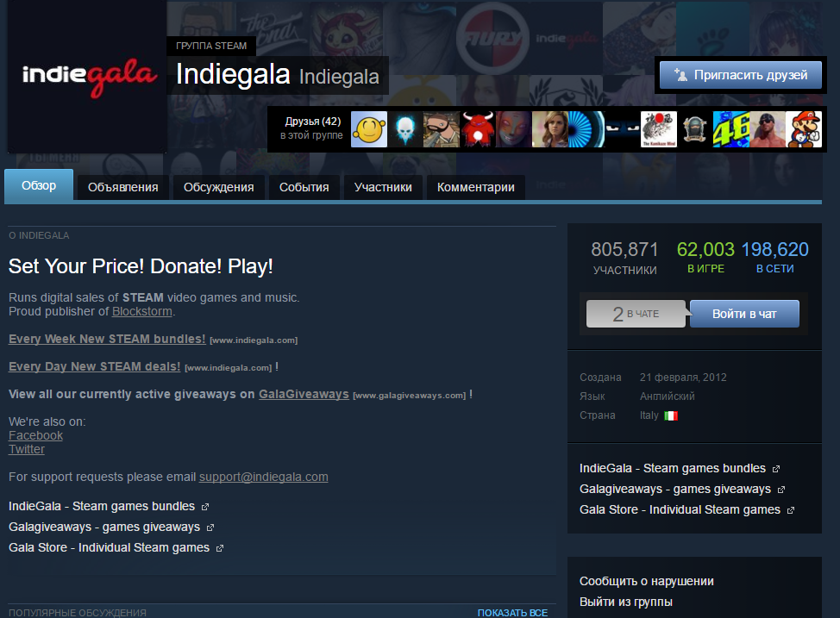Image resolution: width=840 pixels, height=618 pixels.
Task: Open the blue spiral fan friend avatar
Action: click(x=586, y=129)
